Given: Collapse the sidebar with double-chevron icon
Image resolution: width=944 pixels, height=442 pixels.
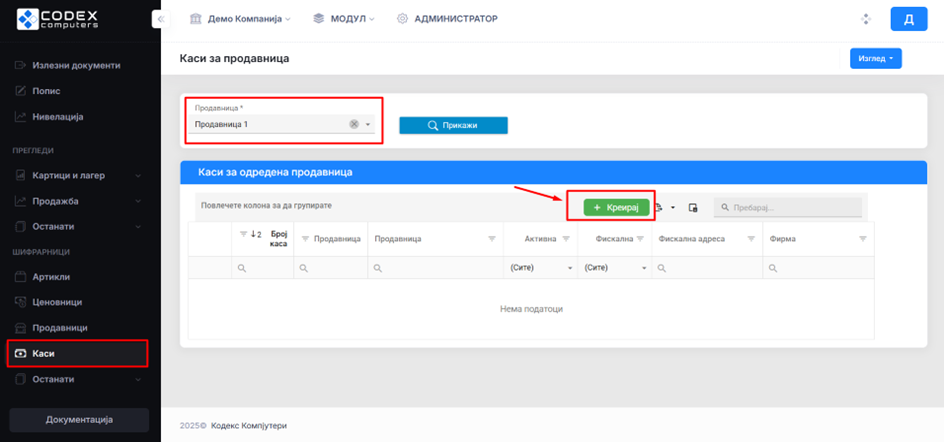Looking at the screenshot, I should tap(159, 19).
